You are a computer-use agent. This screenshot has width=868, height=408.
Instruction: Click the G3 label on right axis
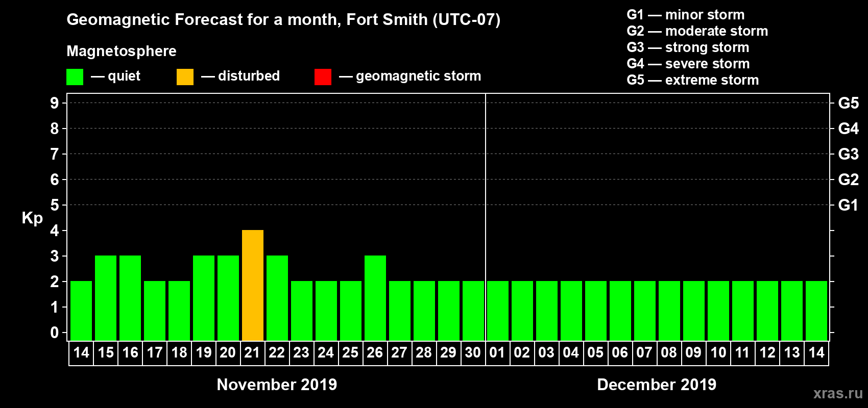click(849, 154)
